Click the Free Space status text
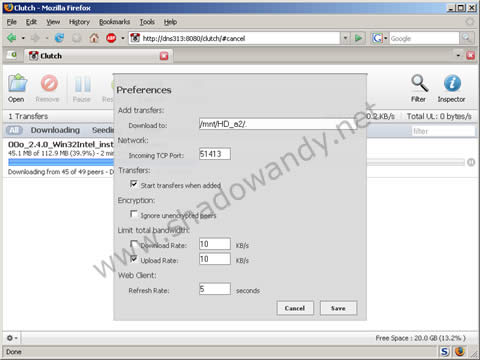Viewport: 480px width, 360px height. 421,338
